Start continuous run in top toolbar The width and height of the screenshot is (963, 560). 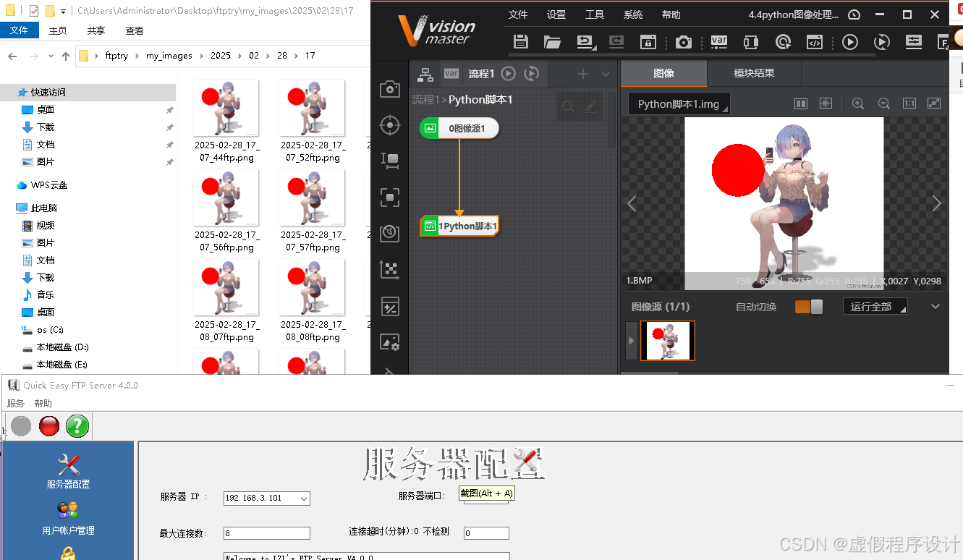point(882,42)
